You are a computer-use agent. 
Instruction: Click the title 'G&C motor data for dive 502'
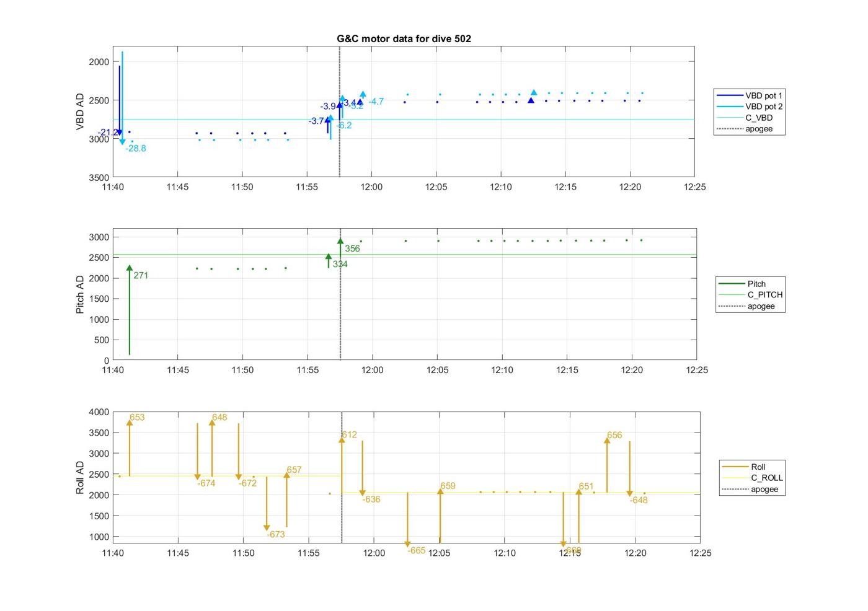[404, 38]
